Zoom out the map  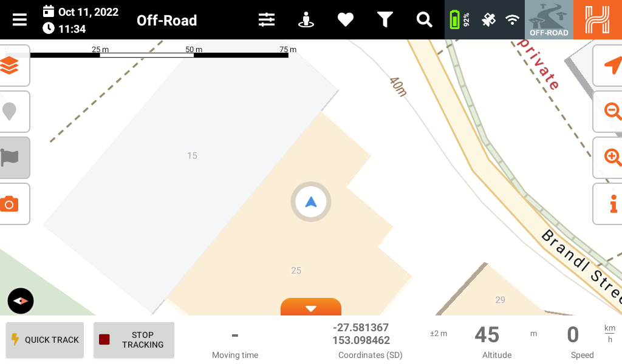[x=607, y=111]
